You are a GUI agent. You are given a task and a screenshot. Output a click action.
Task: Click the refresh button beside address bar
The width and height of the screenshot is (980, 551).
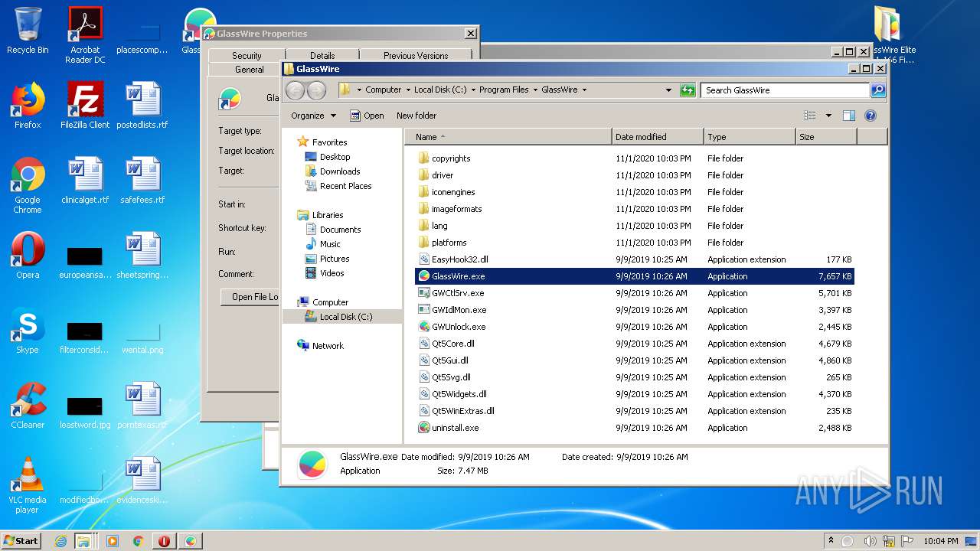coord(688,90)
